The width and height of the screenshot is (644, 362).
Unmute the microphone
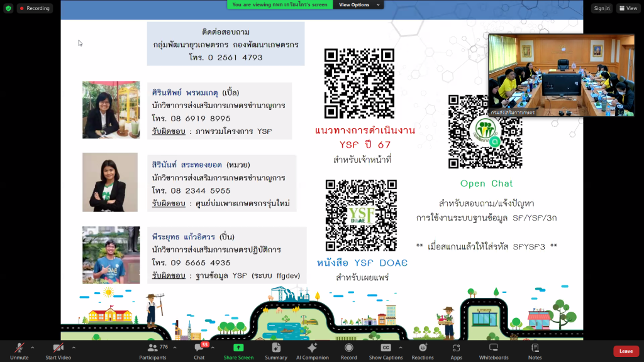(19, 351)
